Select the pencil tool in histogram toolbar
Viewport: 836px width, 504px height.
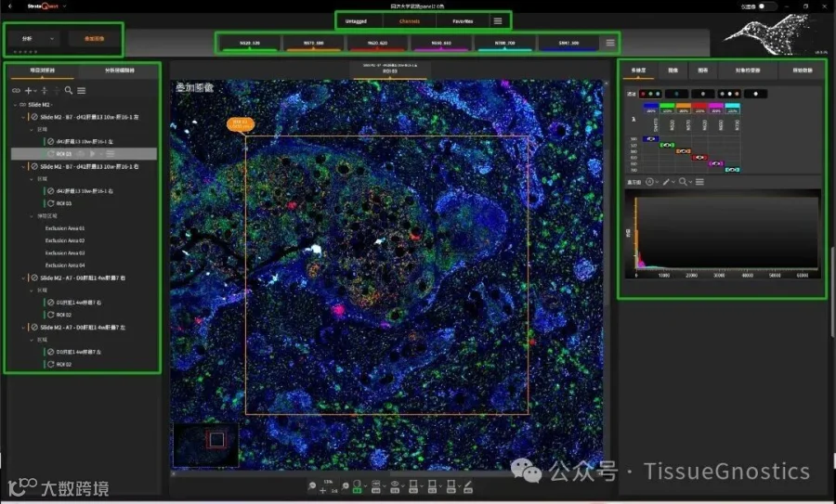point(666,182)
